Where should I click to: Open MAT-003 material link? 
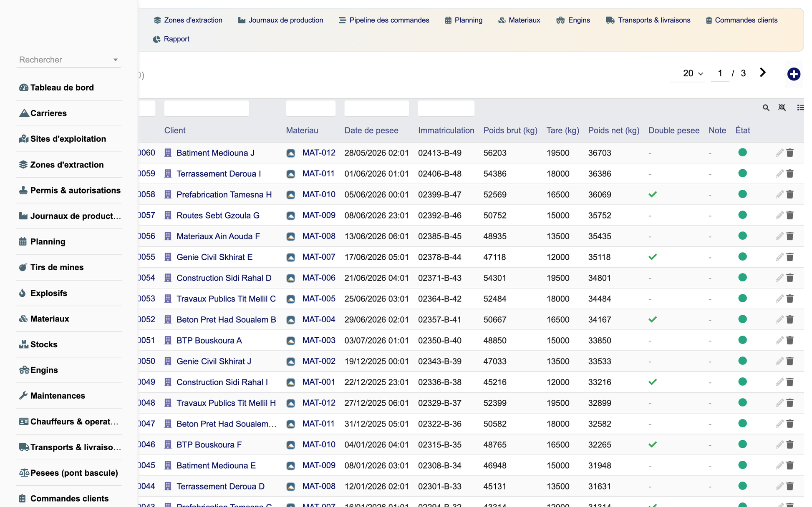(319, 340)
